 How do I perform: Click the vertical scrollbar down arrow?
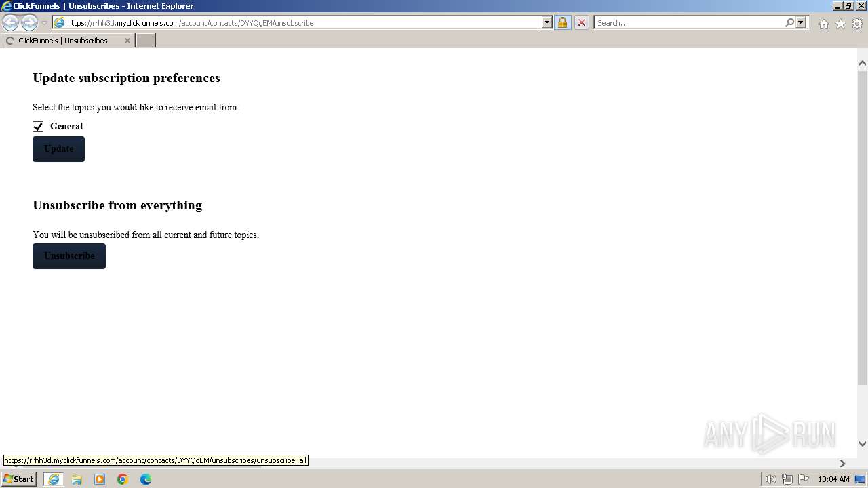coord(863,444)
